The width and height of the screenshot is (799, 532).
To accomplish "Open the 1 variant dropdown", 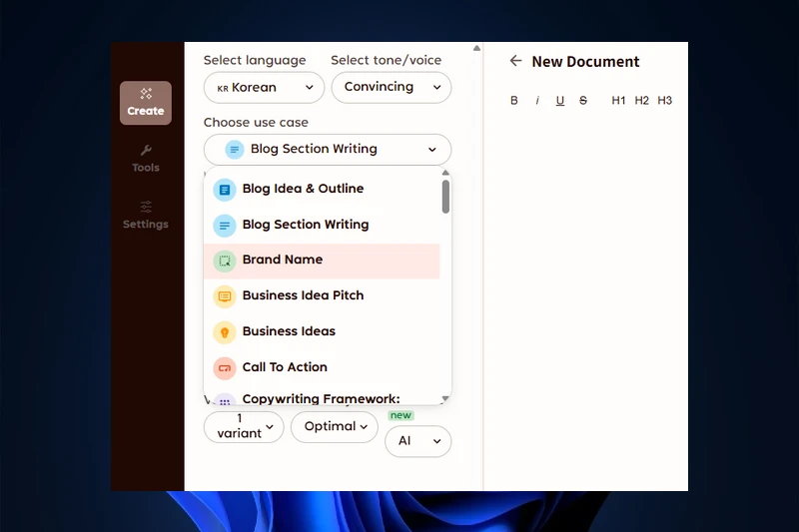I will (244, 427).
